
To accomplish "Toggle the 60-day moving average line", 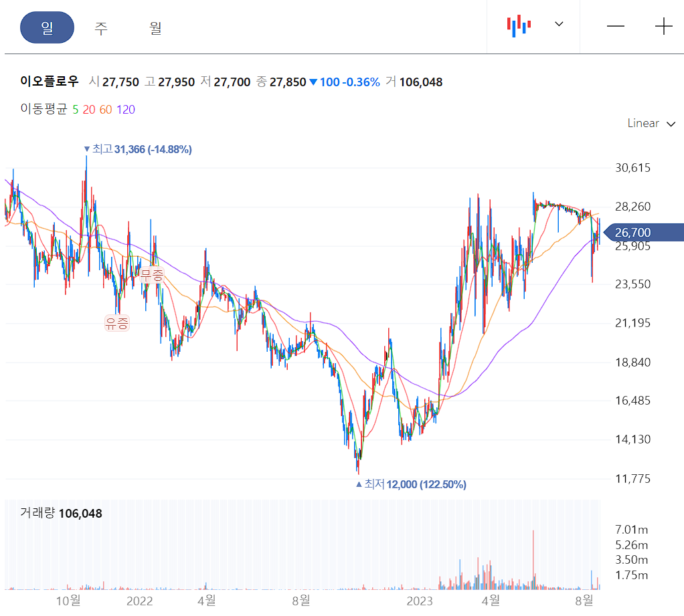I will point(106,110).
